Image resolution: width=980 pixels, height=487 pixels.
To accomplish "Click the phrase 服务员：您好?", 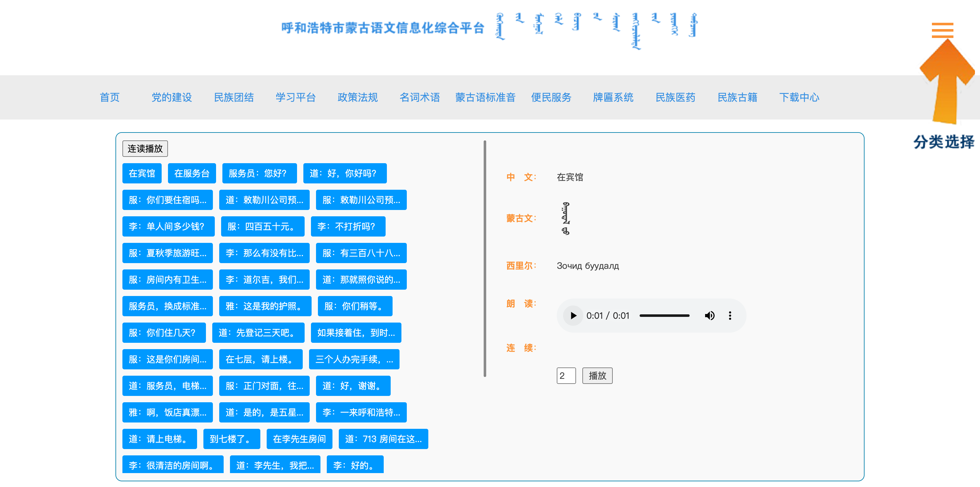I will (x=259, y=173).
